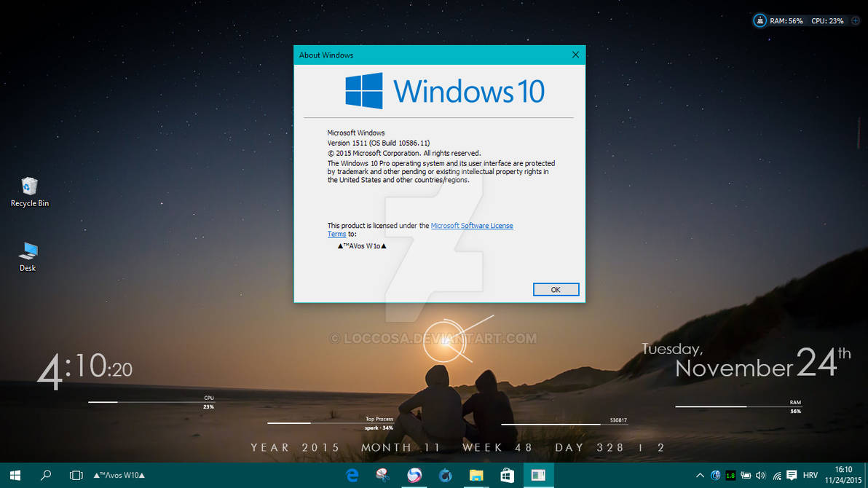The width and height of the screenshot is (868, 488).
Task: Switch to the Spark browser taskbar icon
Action: coord(414,476)
